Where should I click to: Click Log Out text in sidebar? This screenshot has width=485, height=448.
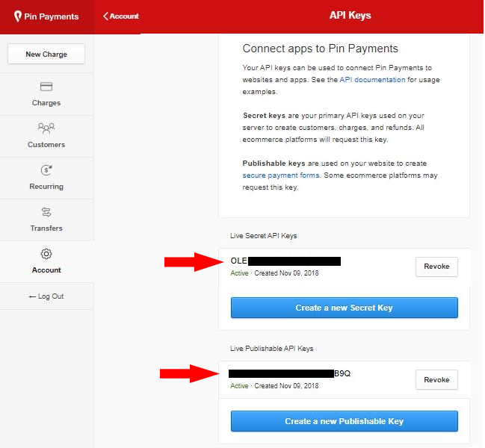pyautogui.click(x=51, y=296)
